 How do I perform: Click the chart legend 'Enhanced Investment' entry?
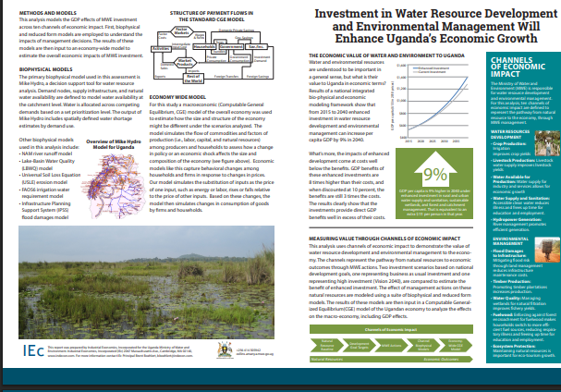click(431, 68)
